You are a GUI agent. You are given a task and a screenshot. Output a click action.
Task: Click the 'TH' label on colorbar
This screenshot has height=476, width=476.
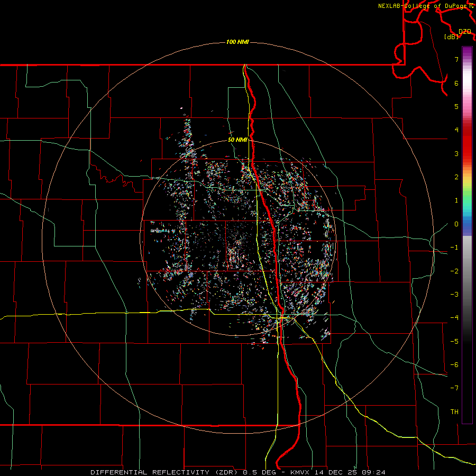454,412
